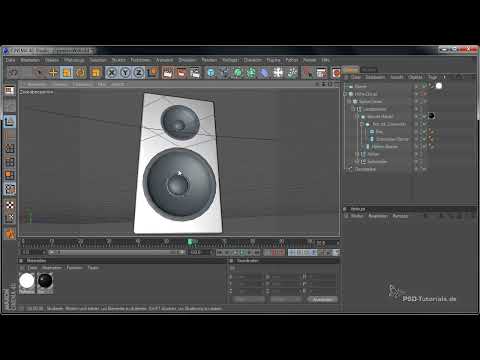
Task: Click the viewport maximize icon at top-right of viewport
Action: coord(336,84)
